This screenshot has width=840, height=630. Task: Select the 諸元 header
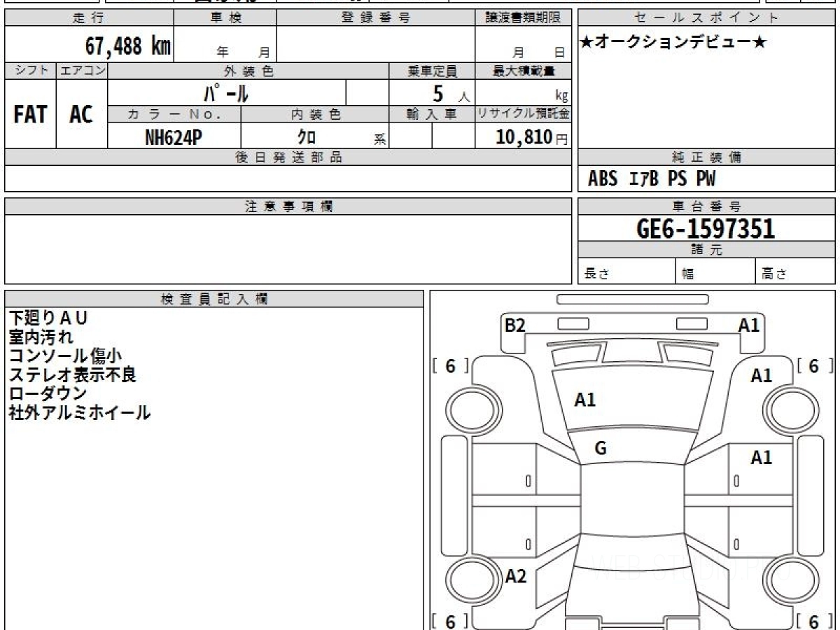coord(706,250)
